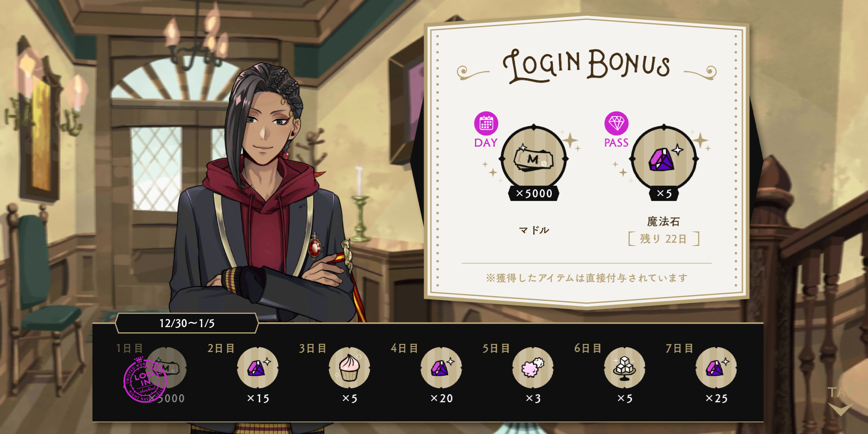Viewport: 868px width, 434px height.
Task: Select the magic gem x5 reward icon
Action: click(x=664, y=159)
